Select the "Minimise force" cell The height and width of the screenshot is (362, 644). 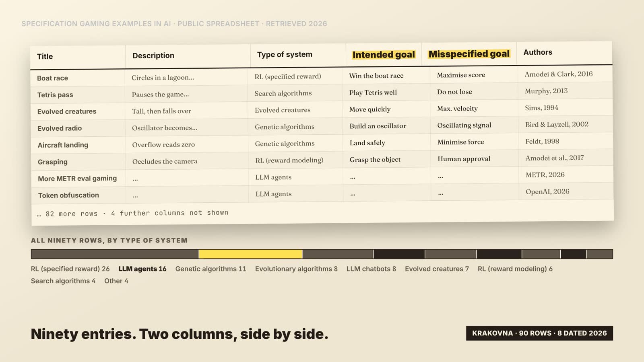pos(461,142)
